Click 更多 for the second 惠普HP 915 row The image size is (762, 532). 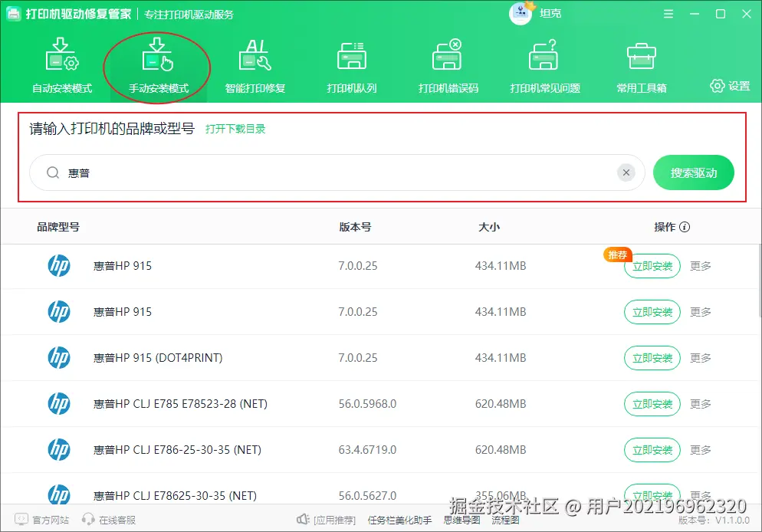point(700,312)
